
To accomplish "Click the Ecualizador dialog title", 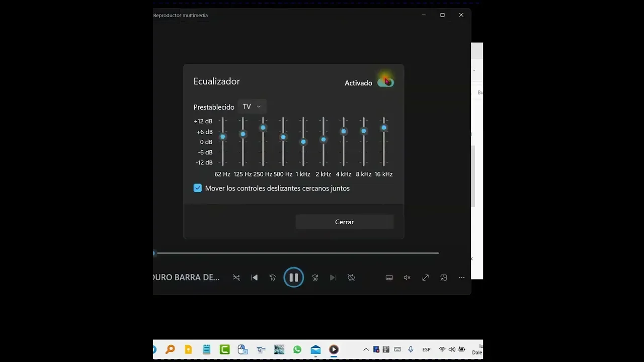I will pos(217,81).
